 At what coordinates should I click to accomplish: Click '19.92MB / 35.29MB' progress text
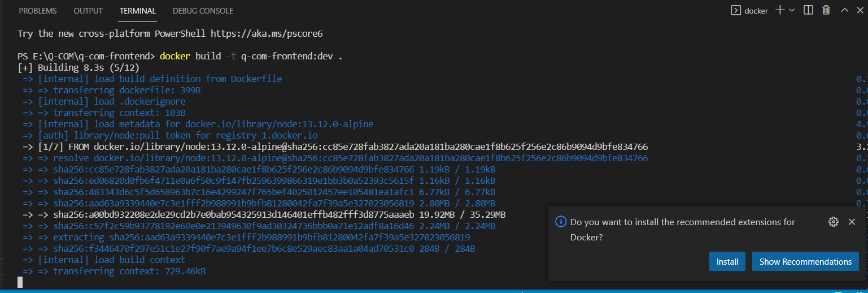pyautogui.click(x=462, y=214)
